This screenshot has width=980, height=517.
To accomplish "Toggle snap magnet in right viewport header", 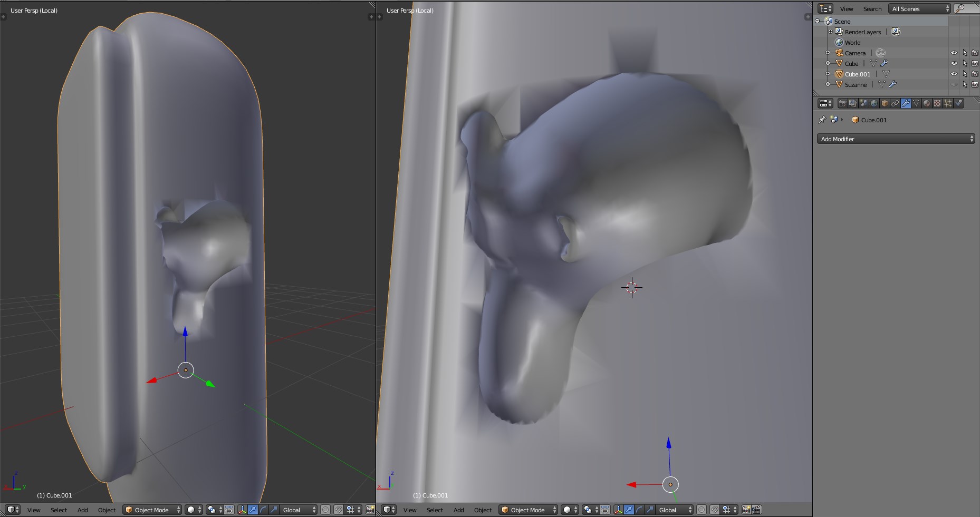I will click(x=715, y=510).
